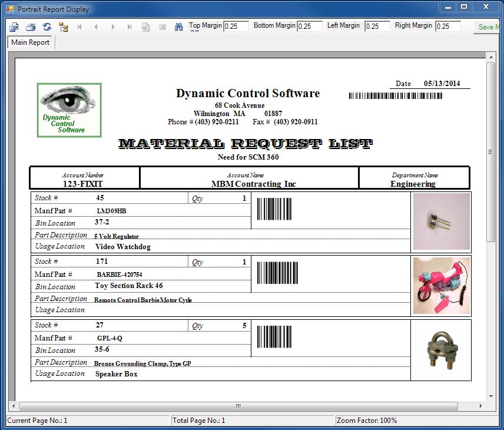Image resolution: width=504 pixels, height=430 pixels.
Task: Click the Go to Page icon
Action: pyautogui.click(x=146, y=27)
